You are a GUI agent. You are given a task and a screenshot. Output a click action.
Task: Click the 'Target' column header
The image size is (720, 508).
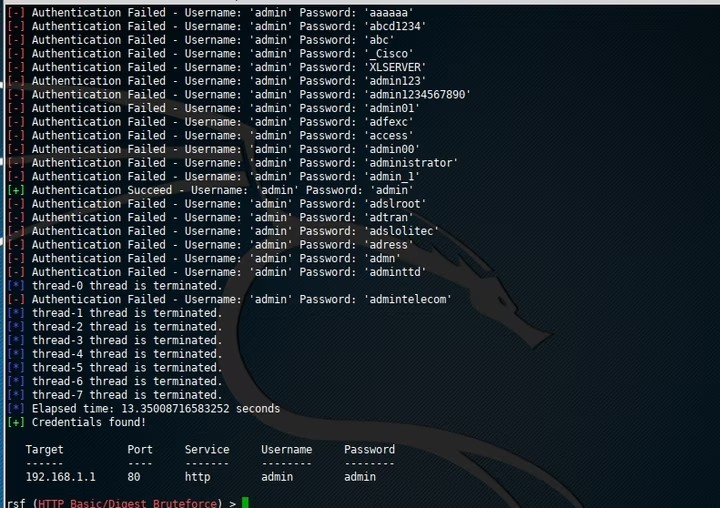[x=45, y=450]
